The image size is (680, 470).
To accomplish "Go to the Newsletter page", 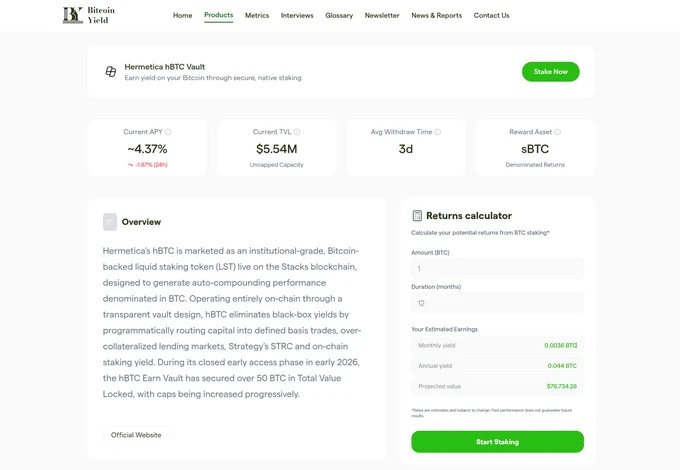I will coord(382,15).
